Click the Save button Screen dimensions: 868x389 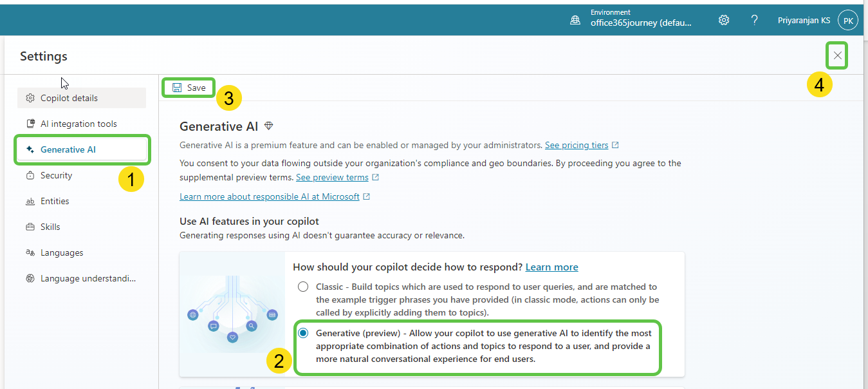(x=189, y=87)
